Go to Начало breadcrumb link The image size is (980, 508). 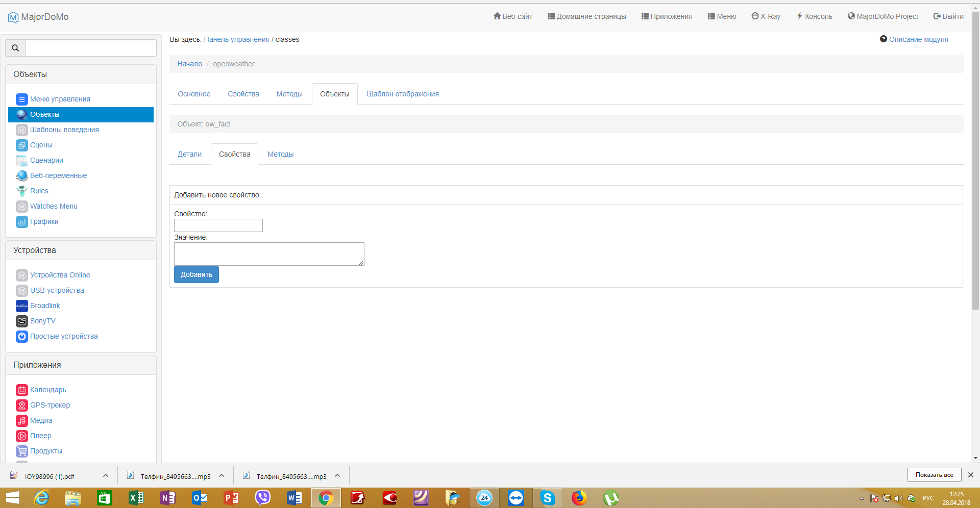190,64
